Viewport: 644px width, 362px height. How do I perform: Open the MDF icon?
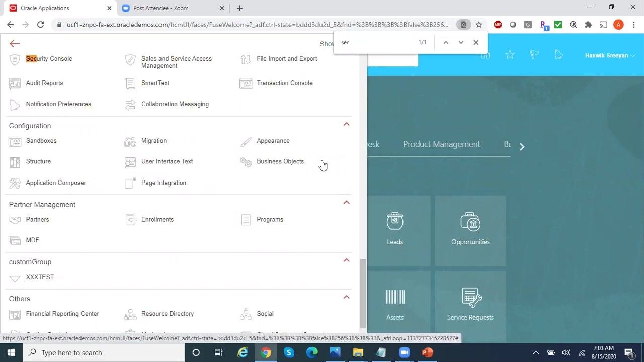(15, 240)
